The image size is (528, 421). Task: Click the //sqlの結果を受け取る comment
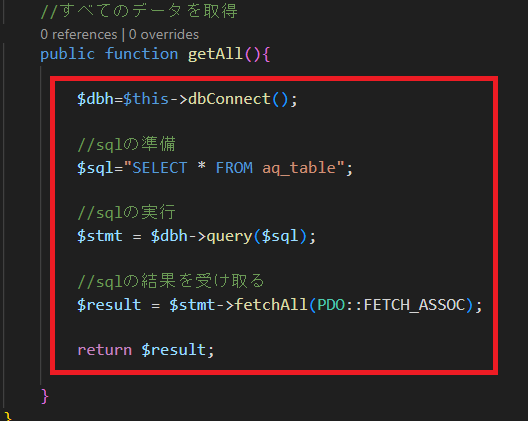[x=171, y=281]
